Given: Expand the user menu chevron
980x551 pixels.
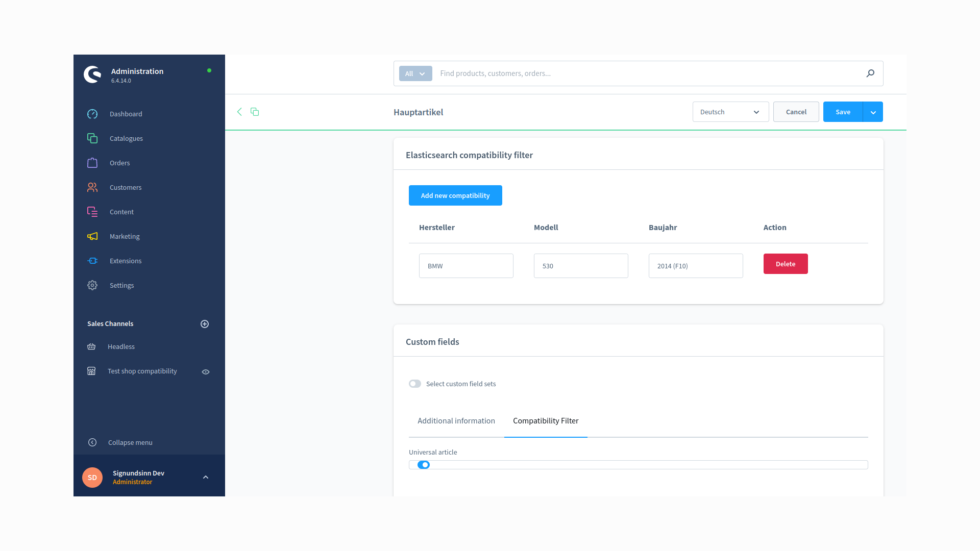Looking at the screenshot, I should pos(206,478).
